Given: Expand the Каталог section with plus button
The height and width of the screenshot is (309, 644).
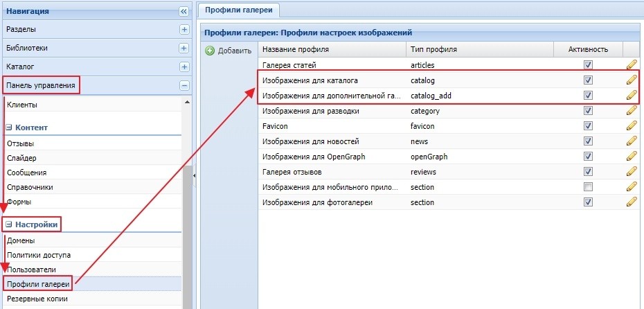Looking at the screenshot, I should 184,67.
